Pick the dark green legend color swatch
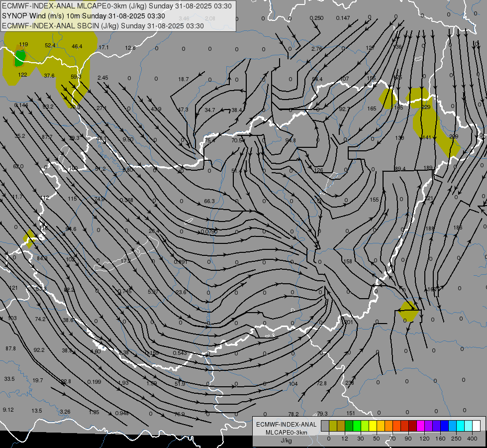Viewport: 487px width, 448px height. 349,426
